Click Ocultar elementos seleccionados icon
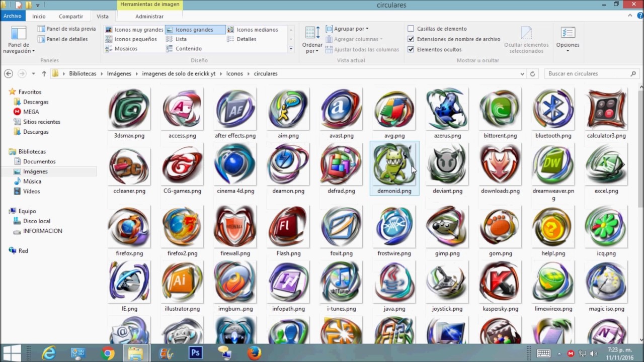The width and height of the screenshot is (644, 362). tap(526, 40)
